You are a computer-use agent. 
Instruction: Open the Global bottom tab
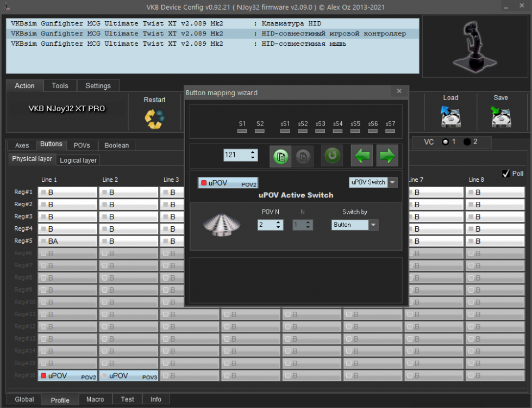(x=24, y=399)
